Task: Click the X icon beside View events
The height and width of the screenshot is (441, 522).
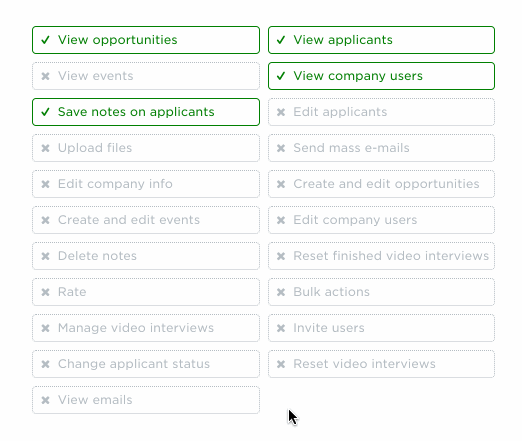Action: (x=45, y=76)
